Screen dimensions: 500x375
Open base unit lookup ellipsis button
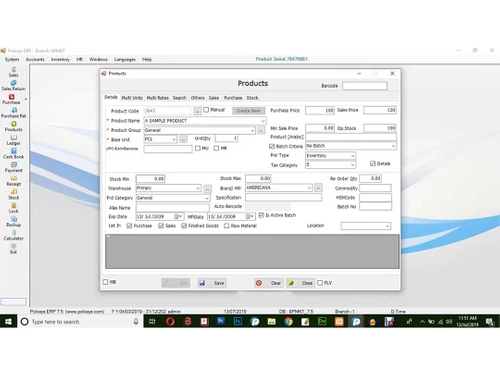(x=183, y=139)
